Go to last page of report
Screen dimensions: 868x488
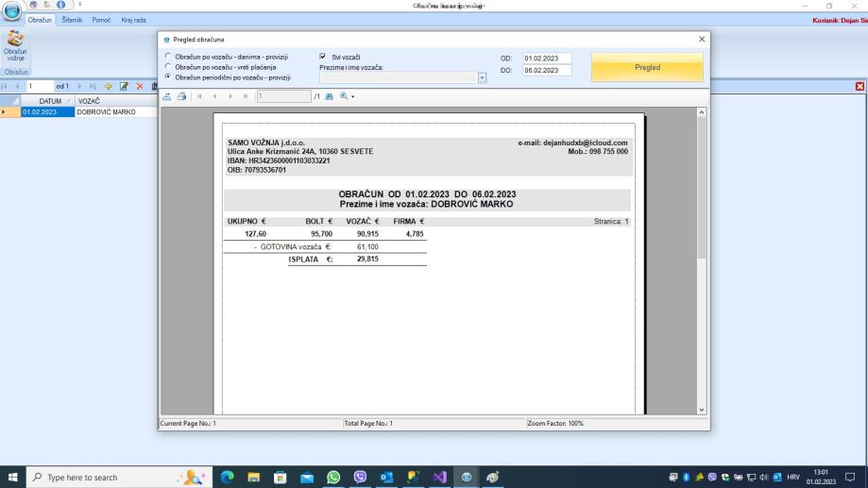point(246,96)
